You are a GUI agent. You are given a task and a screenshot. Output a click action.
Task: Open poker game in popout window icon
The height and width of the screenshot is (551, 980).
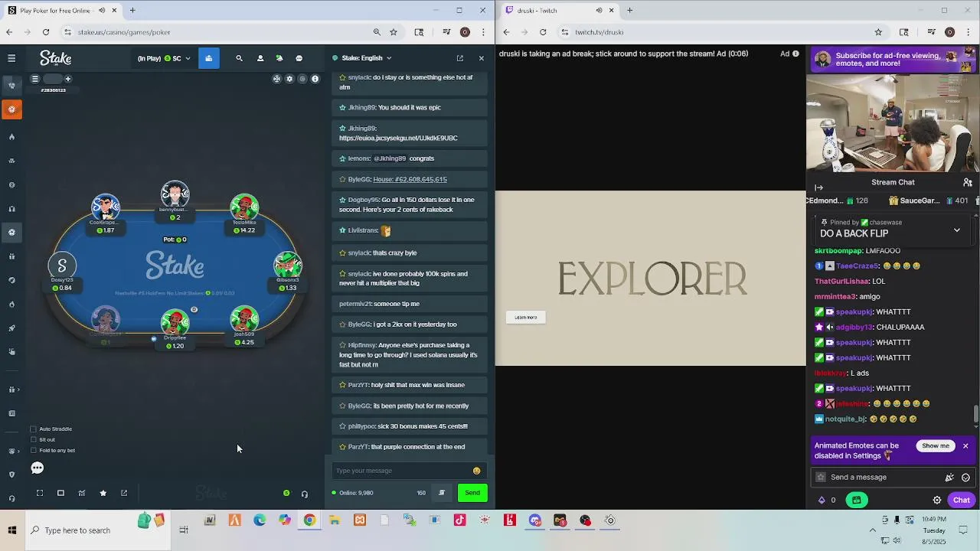124,493
